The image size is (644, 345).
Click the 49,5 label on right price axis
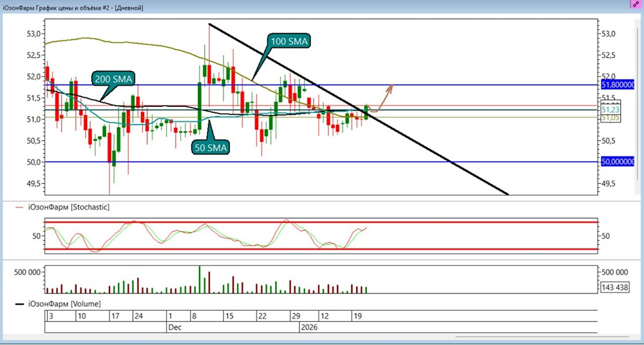pyautogui.click(x=609, y=183)
